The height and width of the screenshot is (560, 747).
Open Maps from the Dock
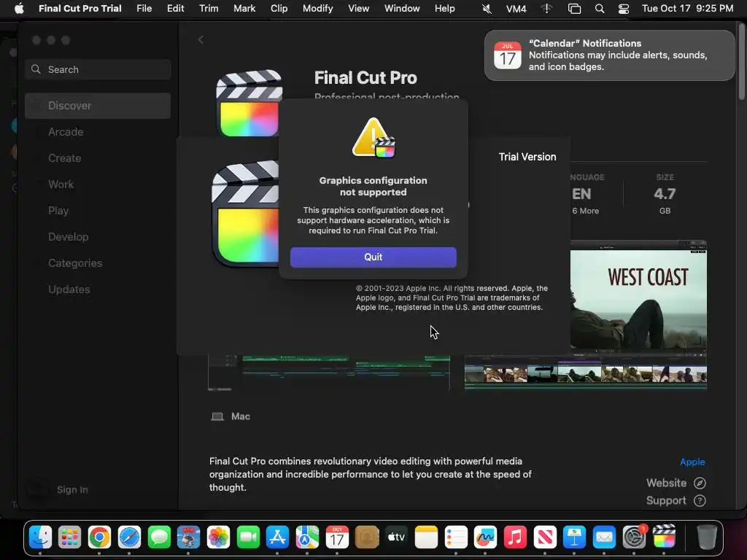[x=307, y=537]
